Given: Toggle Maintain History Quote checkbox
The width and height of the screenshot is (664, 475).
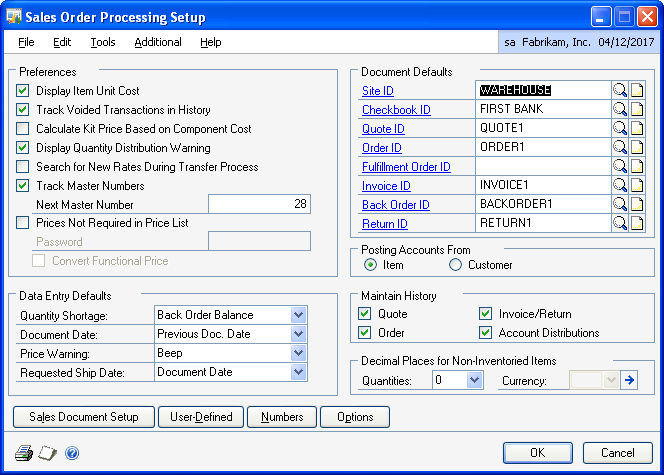Looking at the screenshot, I should point(364,314).
